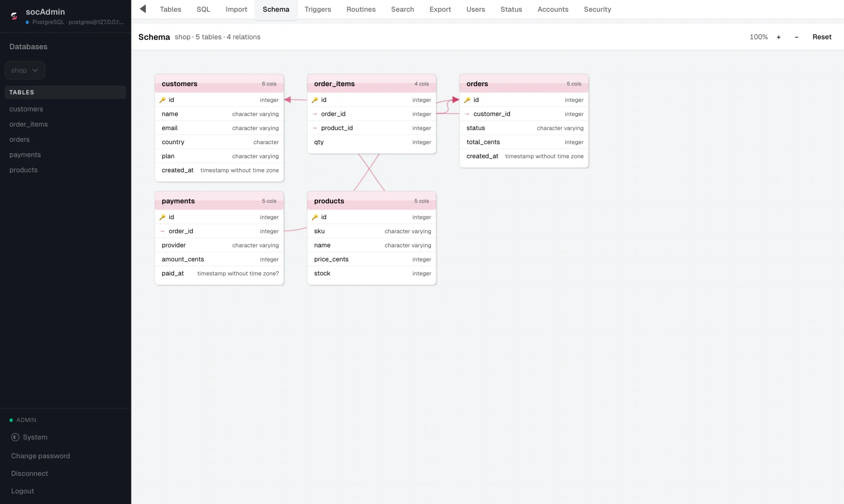The height and width of the screenshot is (504, 844).
Task: Click the status column in orders
Action: pyautogui.click(x=524, y=128)
